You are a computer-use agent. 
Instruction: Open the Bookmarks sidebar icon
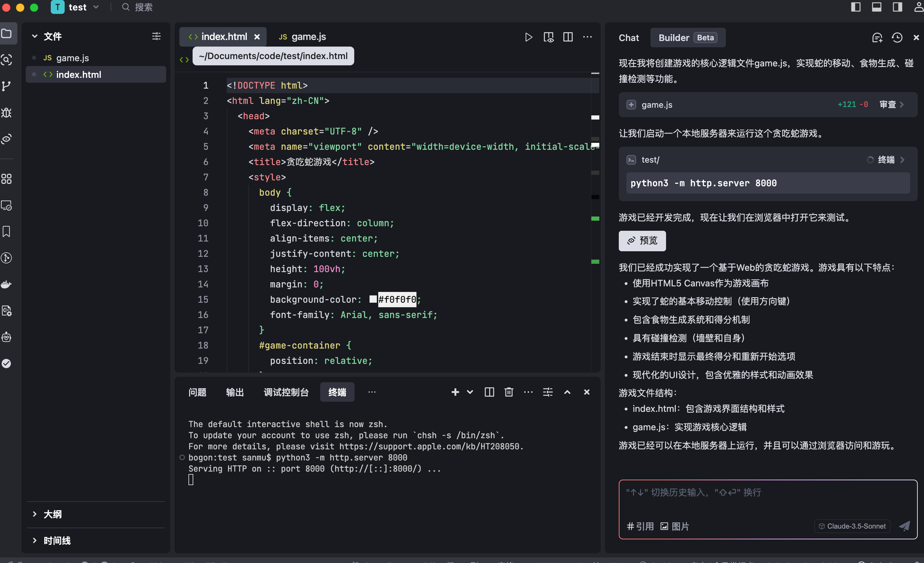coord(6,231)
